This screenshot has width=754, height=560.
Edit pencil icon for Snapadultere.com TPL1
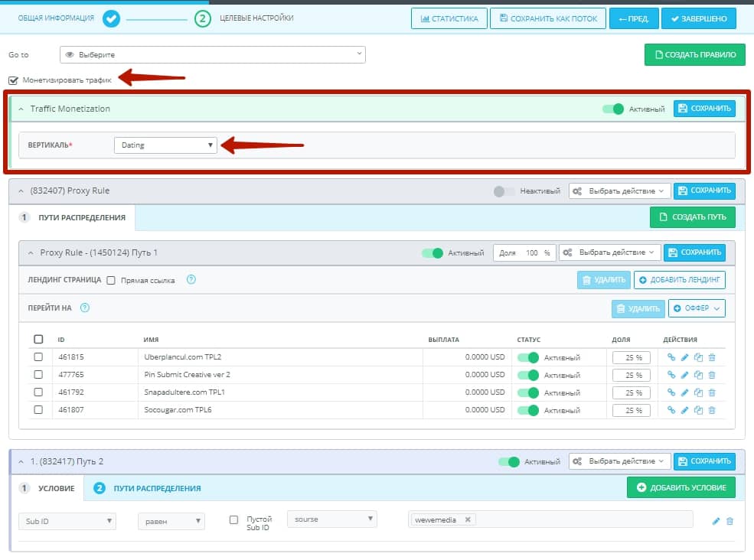click(x=685, y=392)
